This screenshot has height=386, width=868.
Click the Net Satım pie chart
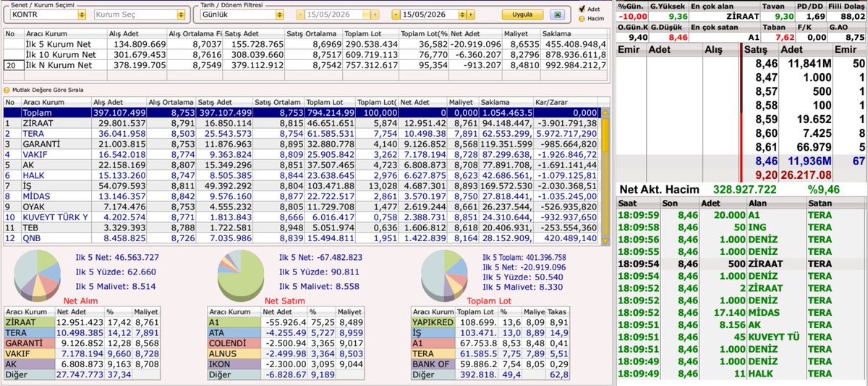pos(242,275)
